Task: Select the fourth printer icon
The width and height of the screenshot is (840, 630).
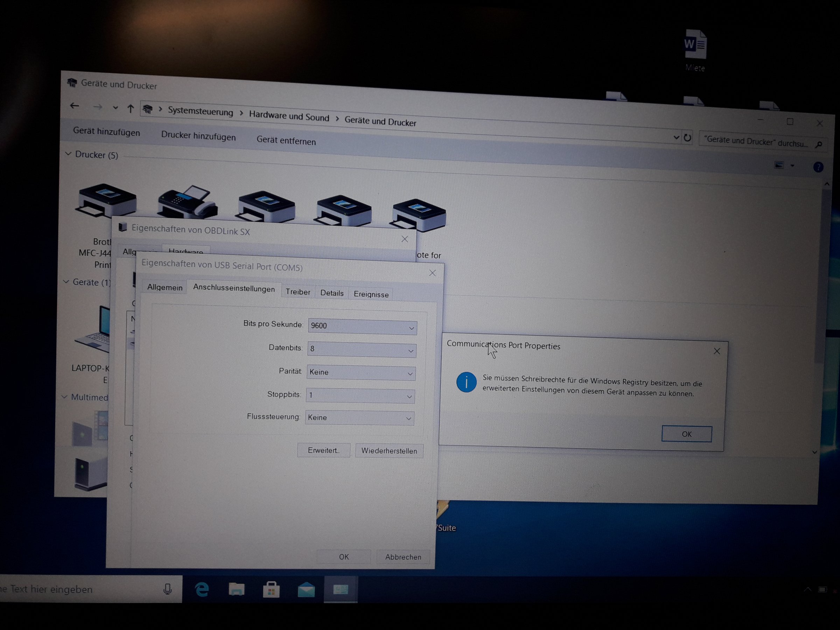Action: 343,210
